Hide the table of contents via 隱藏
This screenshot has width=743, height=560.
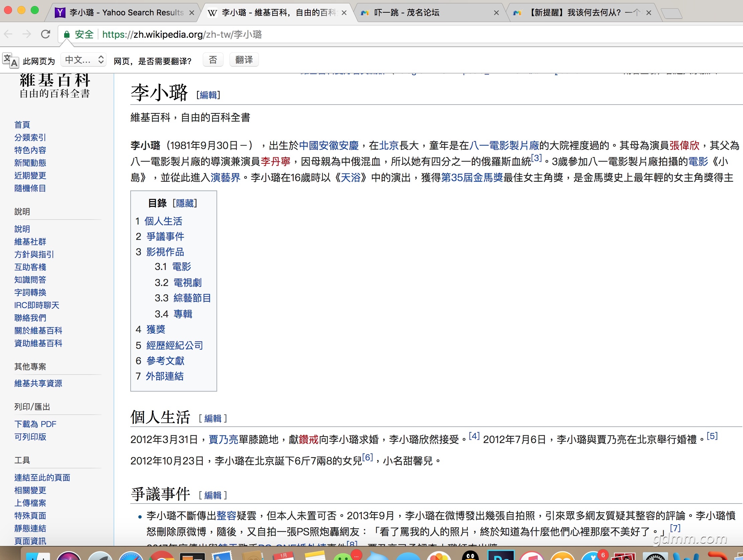[185, 203]
